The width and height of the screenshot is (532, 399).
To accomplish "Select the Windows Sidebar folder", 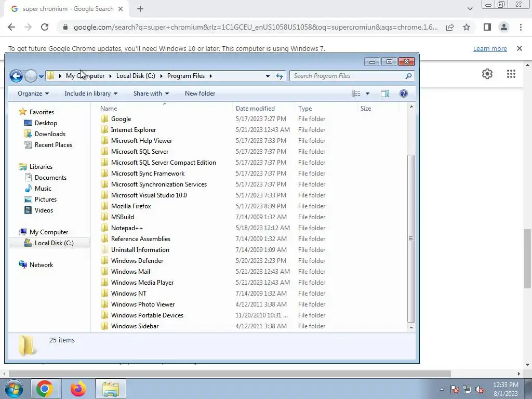I will pyautogui.click(x=135, y=326).
